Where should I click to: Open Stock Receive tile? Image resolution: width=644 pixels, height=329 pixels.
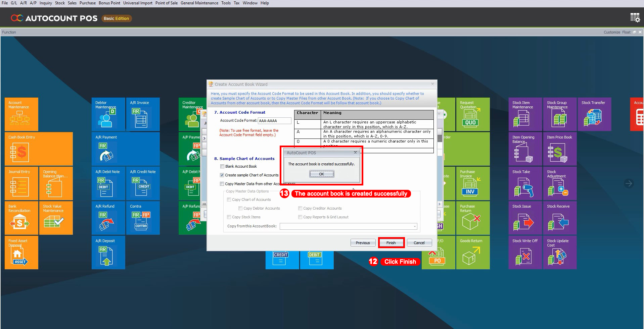(560, 218)
